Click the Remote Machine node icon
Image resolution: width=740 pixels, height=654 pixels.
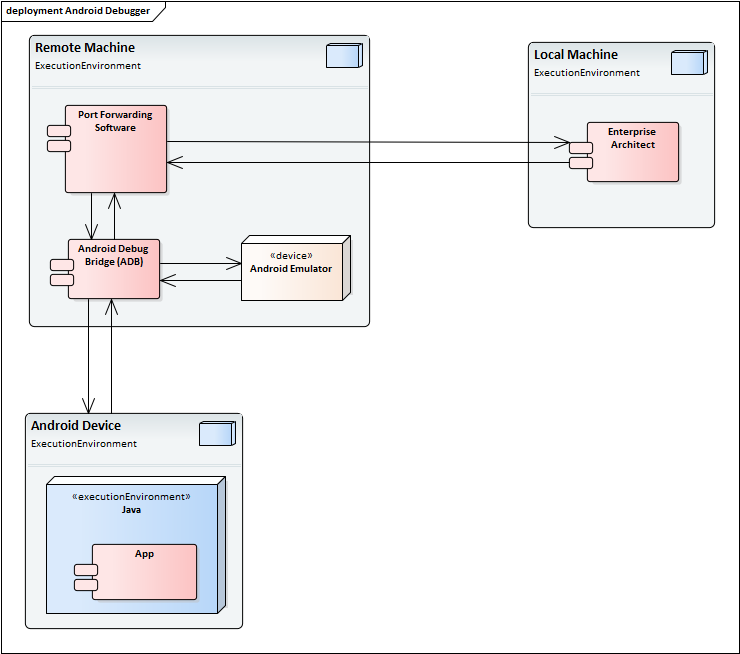click(x=343, y=56)
